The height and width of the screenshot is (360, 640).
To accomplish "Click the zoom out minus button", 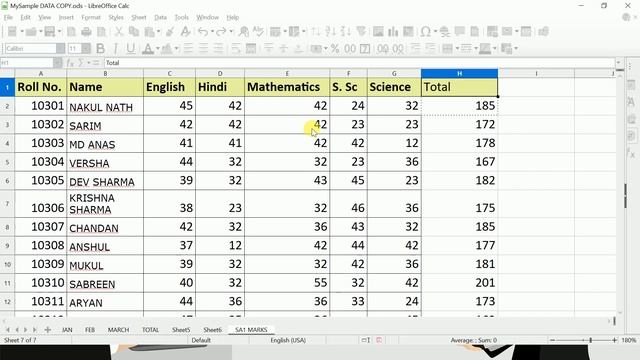I will 552,340.
